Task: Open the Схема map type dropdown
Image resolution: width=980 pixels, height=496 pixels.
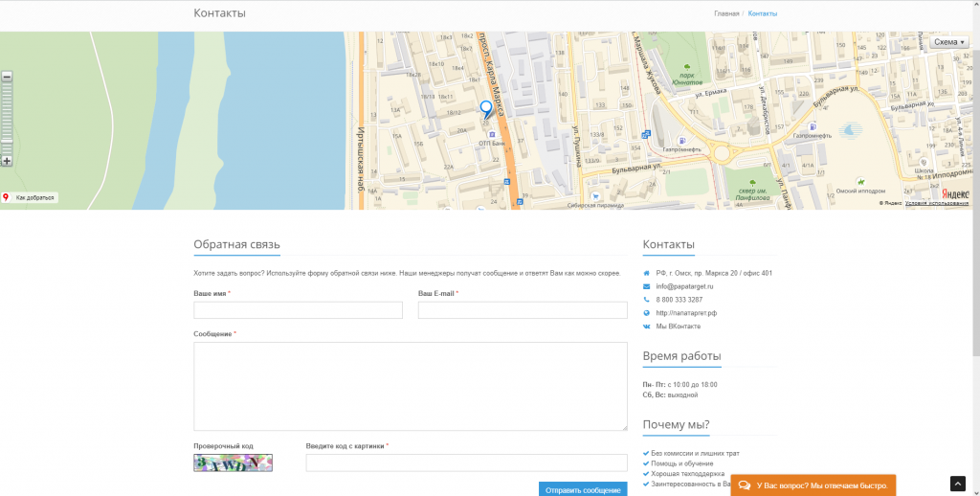Action: [950, 42]
